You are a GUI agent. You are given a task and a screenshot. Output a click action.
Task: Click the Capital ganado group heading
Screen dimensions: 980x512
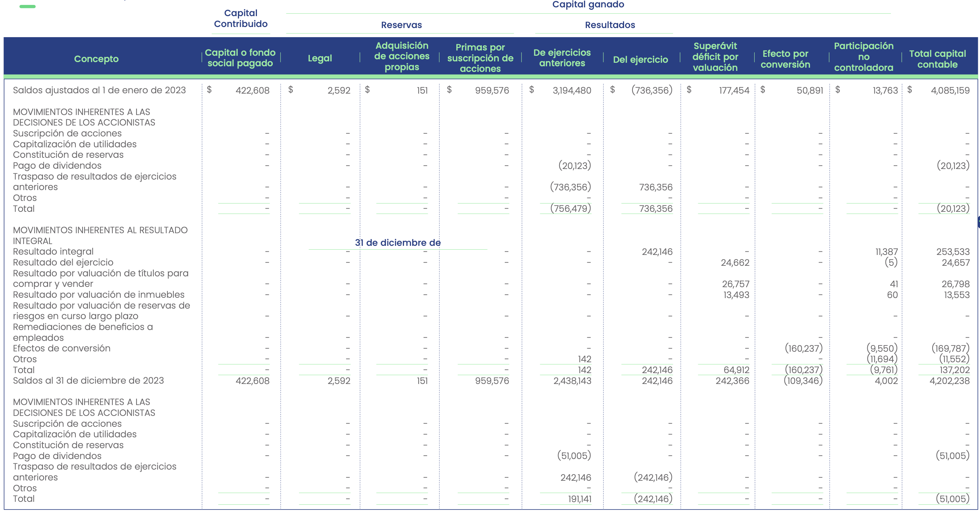[588, 5]
